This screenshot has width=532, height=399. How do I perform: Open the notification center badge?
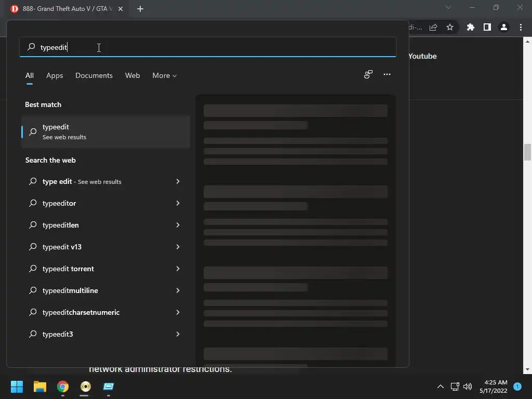click(x=517, y=386)
